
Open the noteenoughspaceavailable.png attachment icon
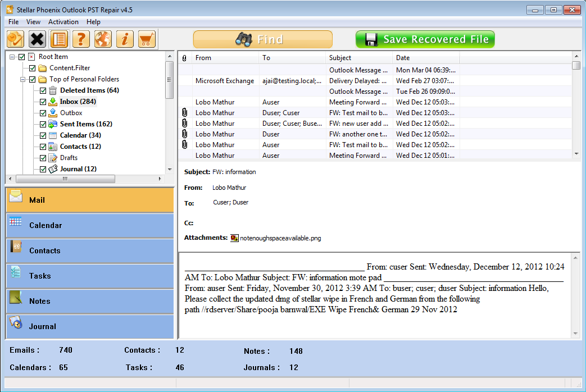pos(235,238)
